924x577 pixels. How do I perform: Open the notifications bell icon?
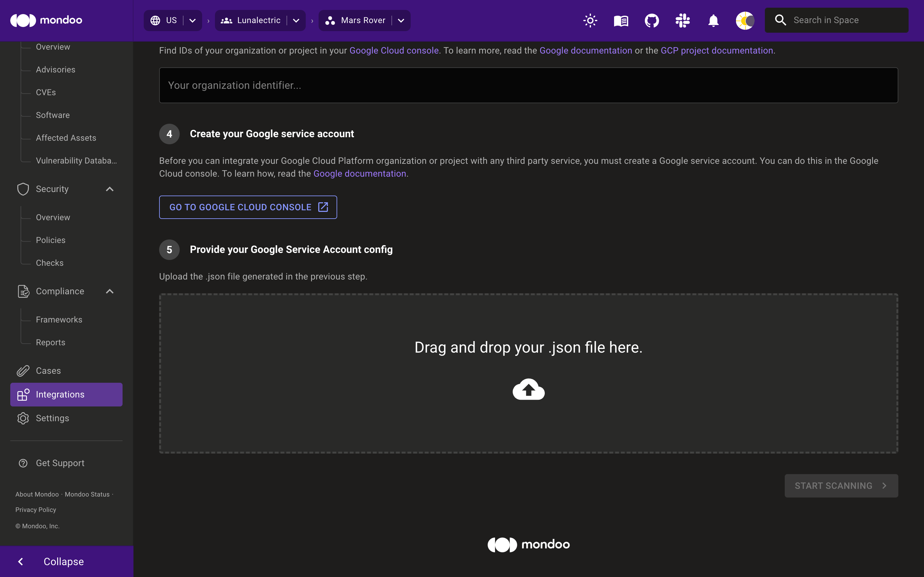[714, 20]
